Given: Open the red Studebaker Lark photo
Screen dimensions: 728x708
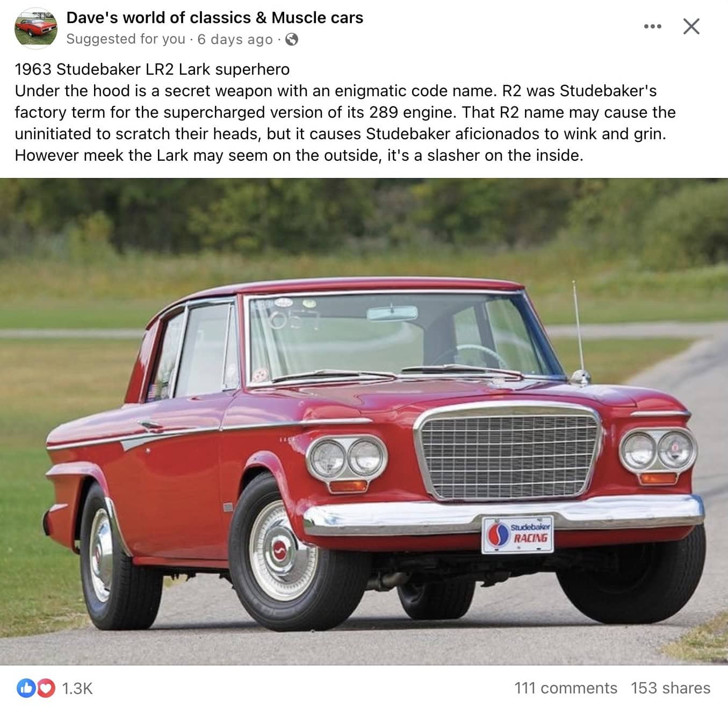Looking at the screenshot, I should pos(364,421).
